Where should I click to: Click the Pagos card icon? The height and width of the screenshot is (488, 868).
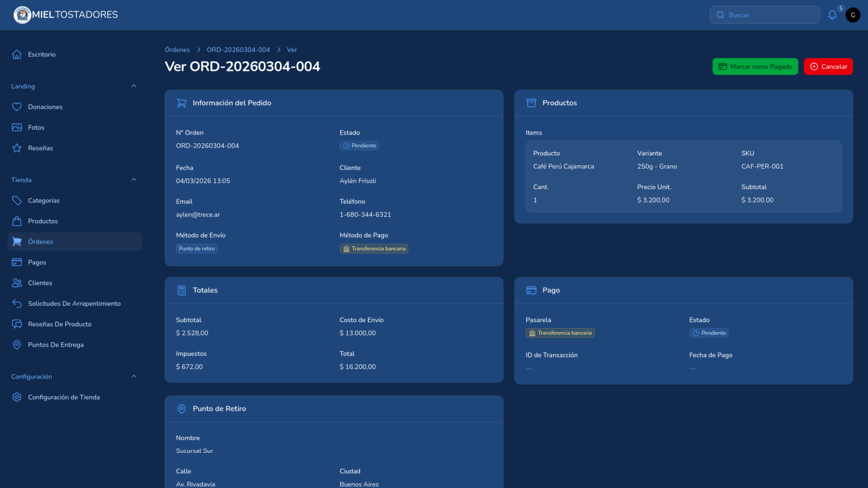(x=17, y=262)
